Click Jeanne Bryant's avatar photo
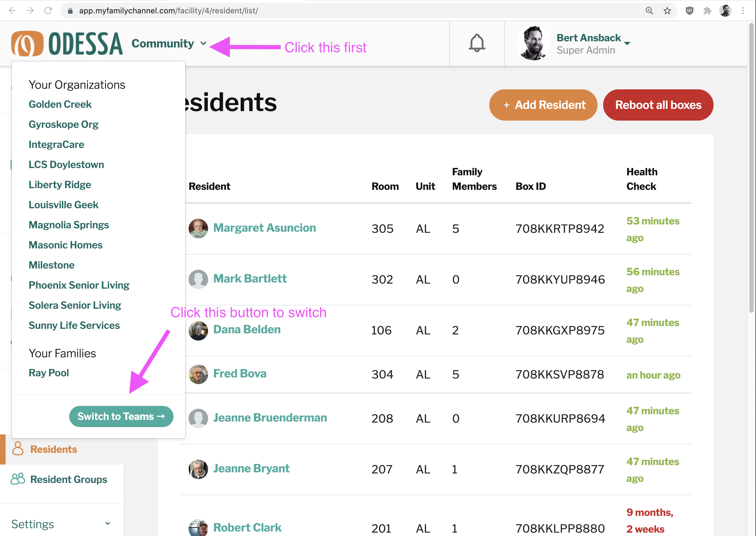 (x=198, y=469)
